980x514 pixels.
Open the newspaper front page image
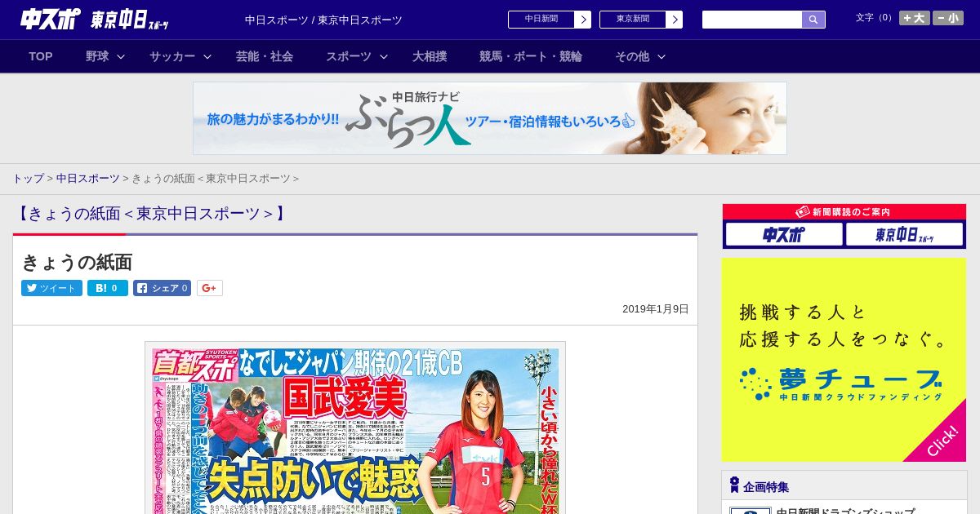tap(355, 428)
